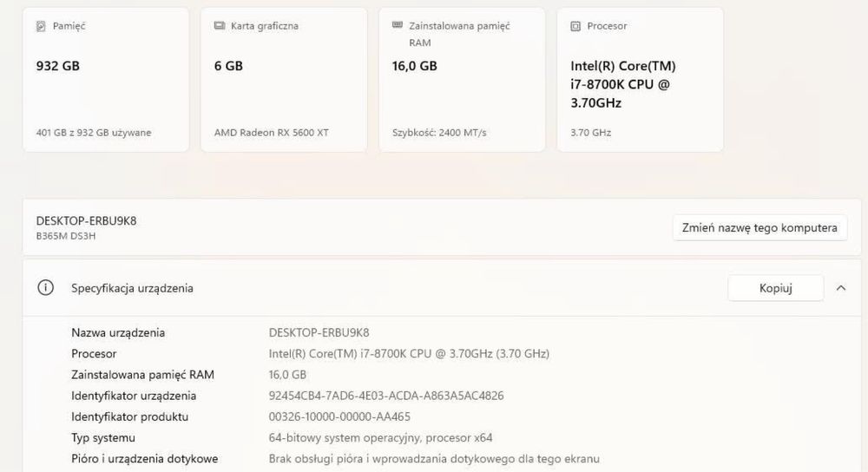
Task: Click the AMD Radeon RX 5600 XT label
Action: tap(272, 133)
